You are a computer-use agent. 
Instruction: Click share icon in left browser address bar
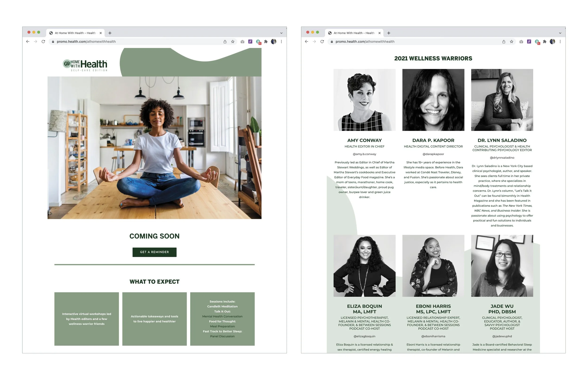coord(225,42)
